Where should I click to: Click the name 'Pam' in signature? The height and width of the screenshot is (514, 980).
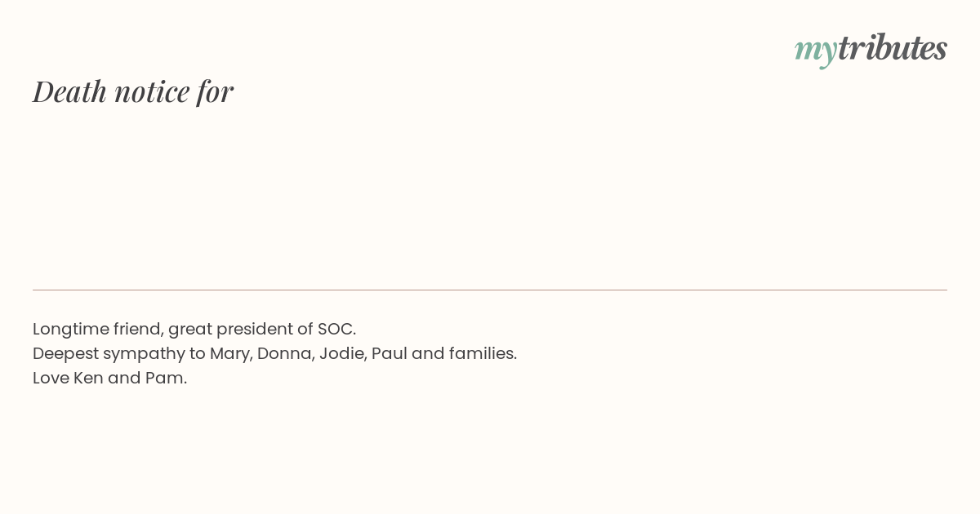click(x=165, y=379)
